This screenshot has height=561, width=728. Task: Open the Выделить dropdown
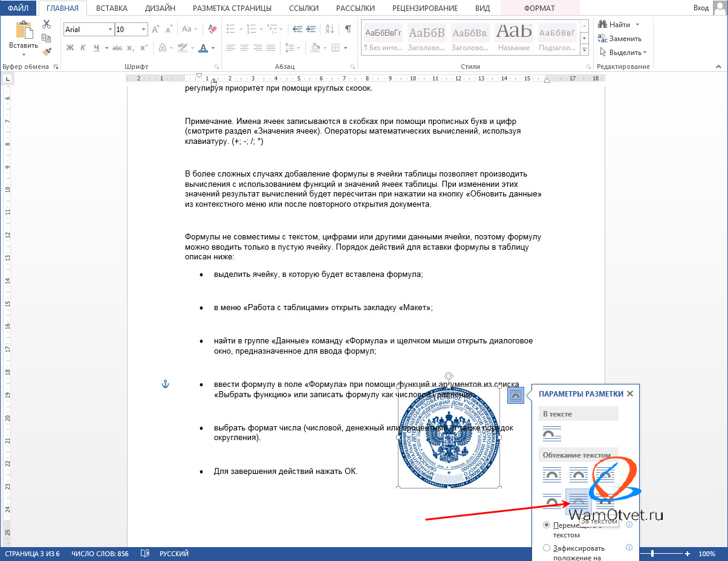623,53
